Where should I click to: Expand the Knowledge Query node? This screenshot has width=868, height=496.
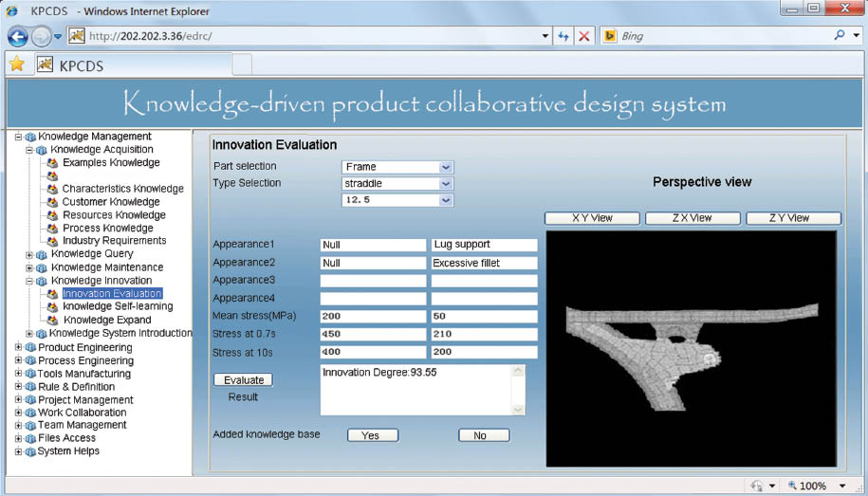pos(29,254)
